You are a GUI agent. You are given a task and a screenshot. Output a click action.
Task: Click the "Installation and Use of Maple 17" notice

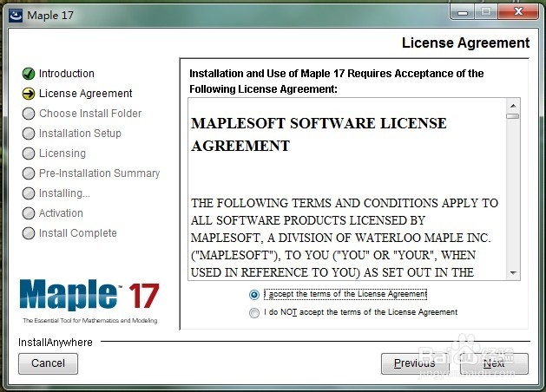(x=337, y=82)
